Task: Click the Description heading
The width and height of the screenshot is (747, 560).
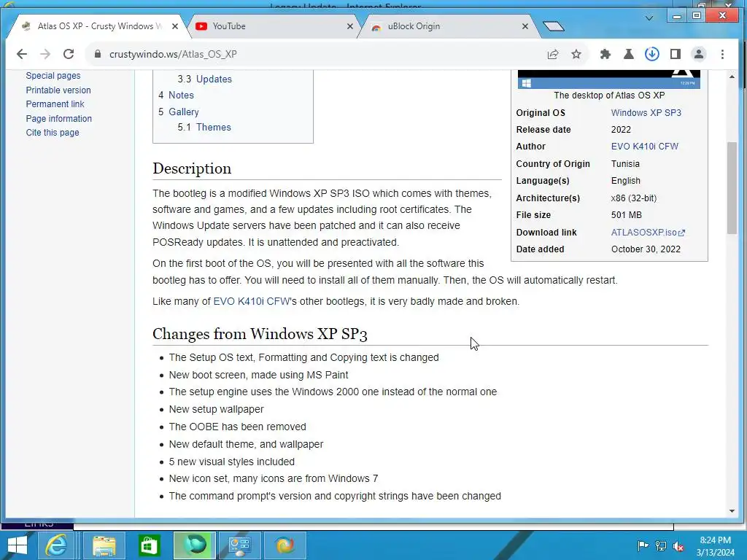Action: pyautogui.click(x=192, y=168)
